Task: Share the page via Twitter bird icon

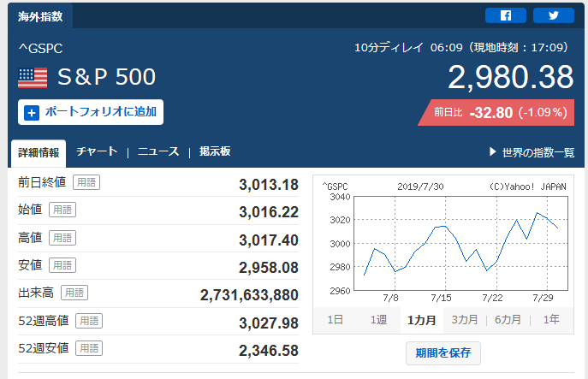Action: 554,15
